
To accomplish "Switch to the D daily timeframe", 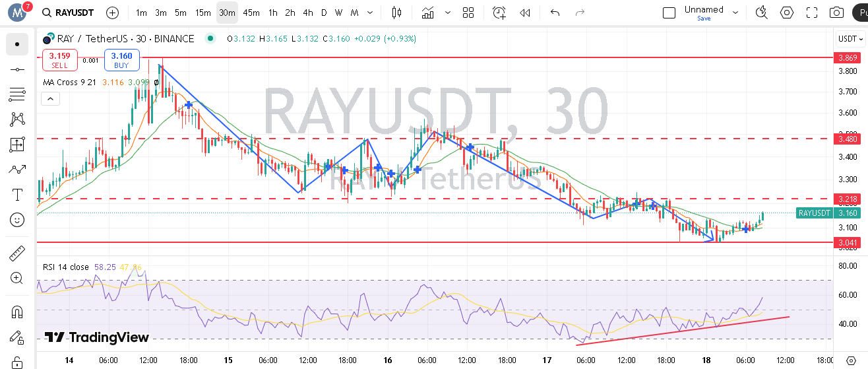I will 324,13.
